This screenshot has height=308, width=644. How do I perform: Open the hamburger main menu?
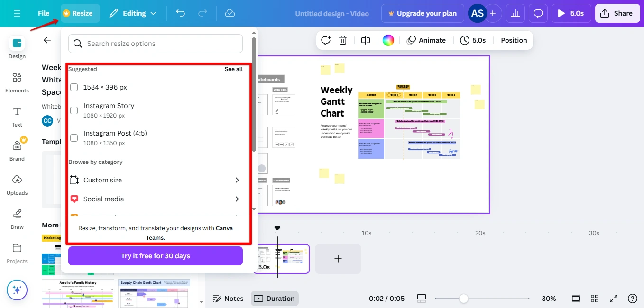pos(17,13)
